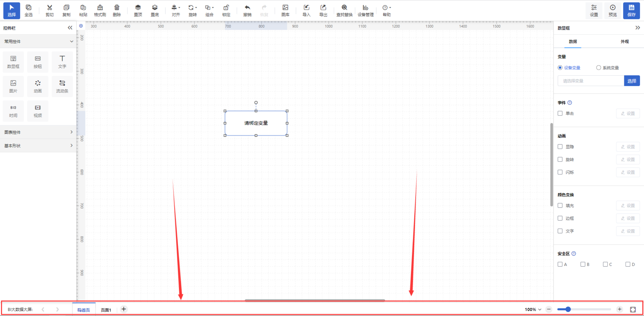The width and height of the screenshot is (644, 316).
Task: Expand the 基本形状 section
Action: click(38, 145)
